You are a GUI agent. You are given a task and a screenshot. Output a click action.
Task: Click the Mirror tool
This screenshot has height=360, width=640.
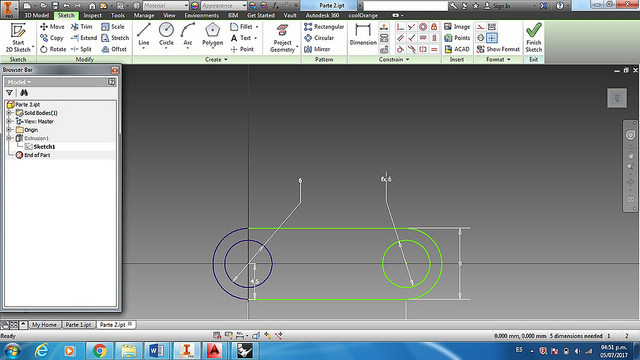point(317,49)
